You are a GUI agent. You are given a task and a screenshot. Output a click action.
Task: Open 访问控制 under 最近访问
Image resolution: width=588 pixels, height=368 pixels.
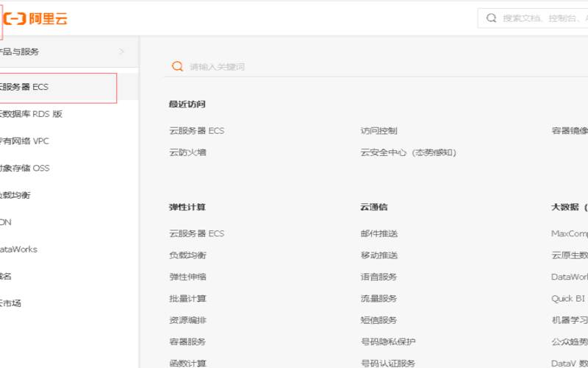tap(379, 131)
